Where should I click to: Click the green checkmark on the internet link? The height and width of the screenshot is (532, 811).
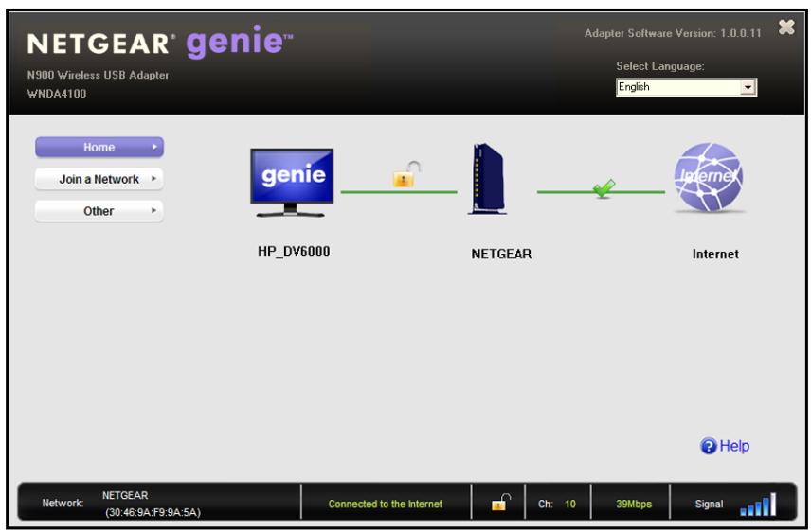point(604,188)
